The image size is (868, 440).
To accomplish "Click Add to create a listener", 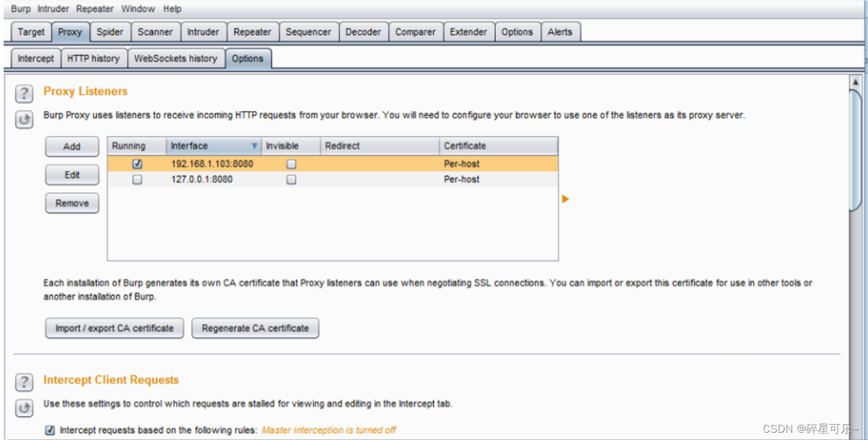I will click(72, 146).
